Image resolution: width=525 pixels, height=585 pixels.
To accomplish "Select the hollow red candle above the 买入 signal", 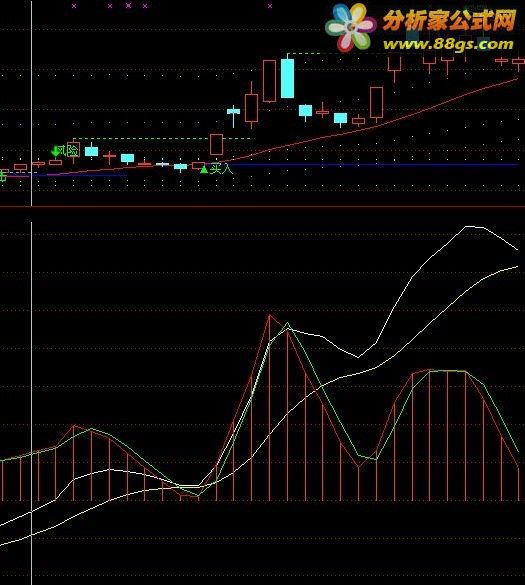I will [x=216, y=144].
